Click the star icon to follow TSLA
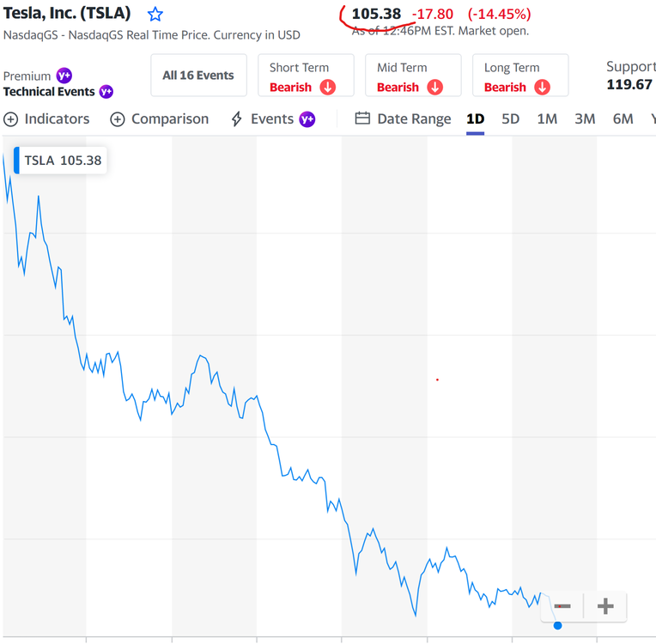656x644 pixels. click(x=155, y=15)
